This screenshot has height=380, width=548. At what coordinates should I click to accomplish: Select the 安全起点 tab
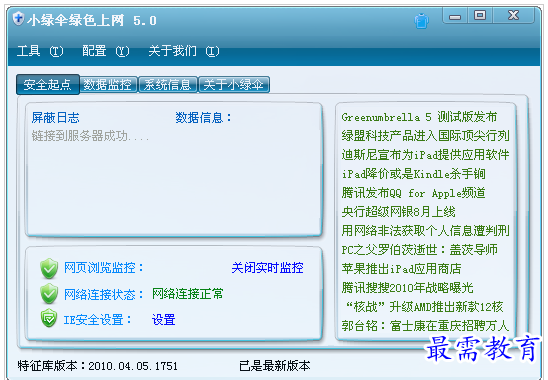pos(48,85)
